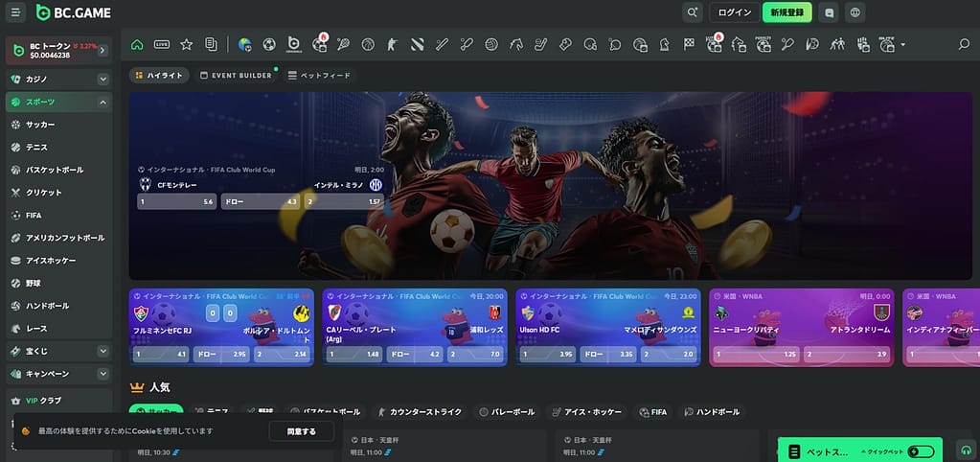Screen dimensions: 980x462
Task: Open バスケットボール in the sidebar
Action: (x=58, y=170)
